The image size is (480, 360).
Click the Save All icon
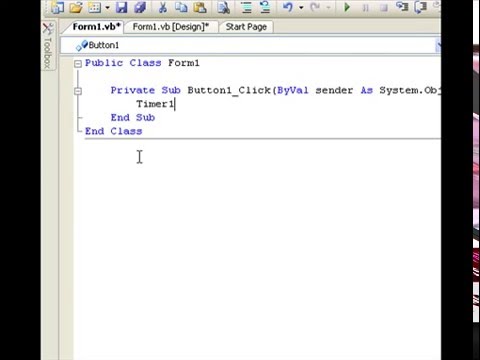[x=140, y=7]
